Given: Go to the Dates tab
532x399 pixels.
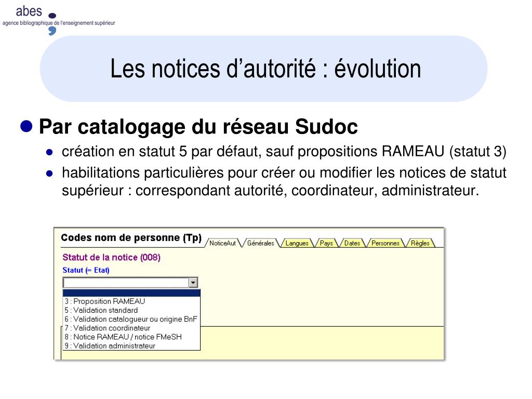Looking at the screenshot, I should (352, 243).
